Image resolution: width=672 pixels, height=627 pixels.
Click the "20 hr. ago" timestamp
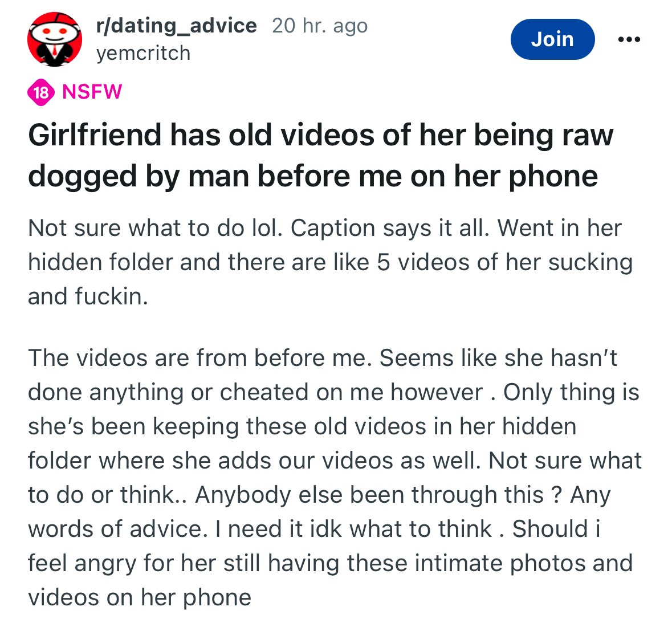[x=320, y=26]
